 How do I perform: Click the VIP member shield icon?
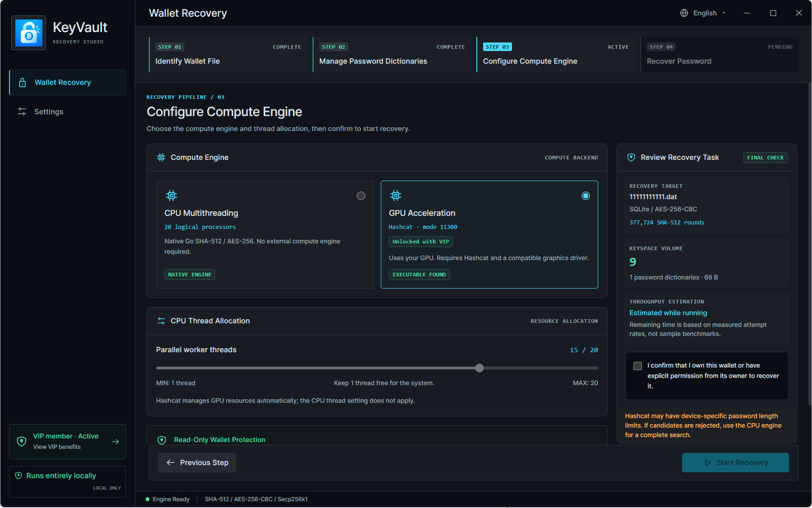21,441
